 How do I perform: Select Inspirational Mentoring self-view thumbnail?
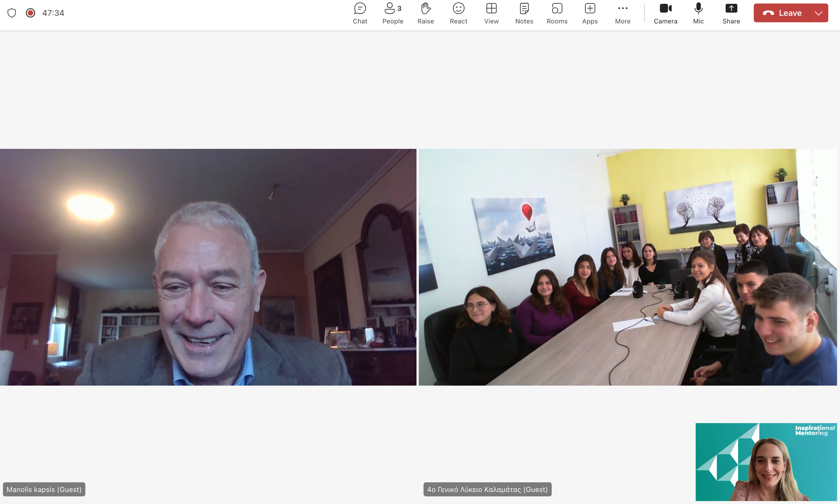tap(766, 462)
